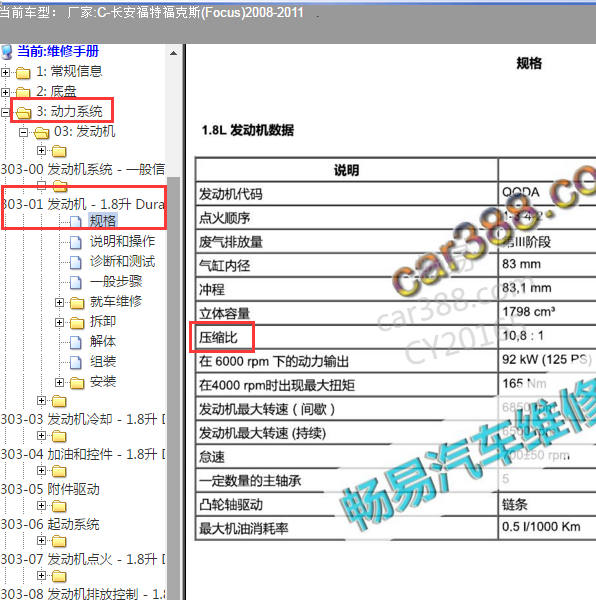
Task: Click the 83 mm value cell
Action: point(547,264)
